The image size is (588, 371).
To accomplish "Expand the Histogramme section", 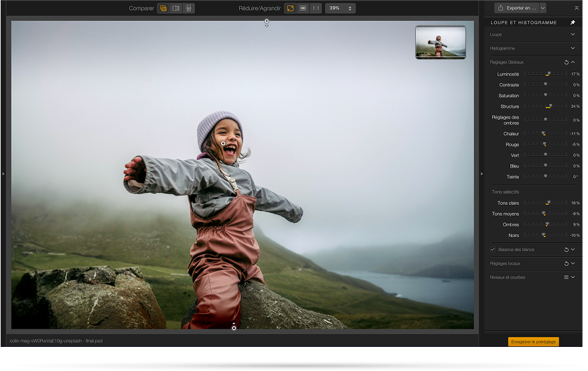I will click(x=573, y=48).
